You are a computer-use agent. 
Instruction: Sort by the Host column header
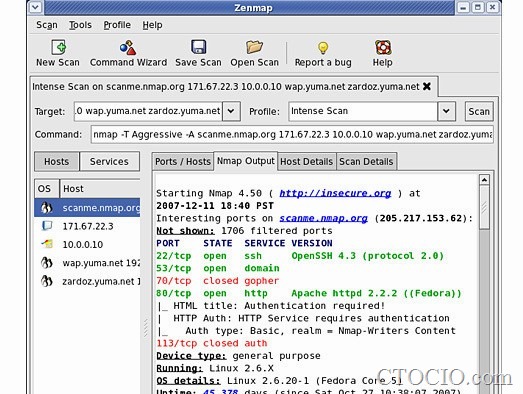100,188
